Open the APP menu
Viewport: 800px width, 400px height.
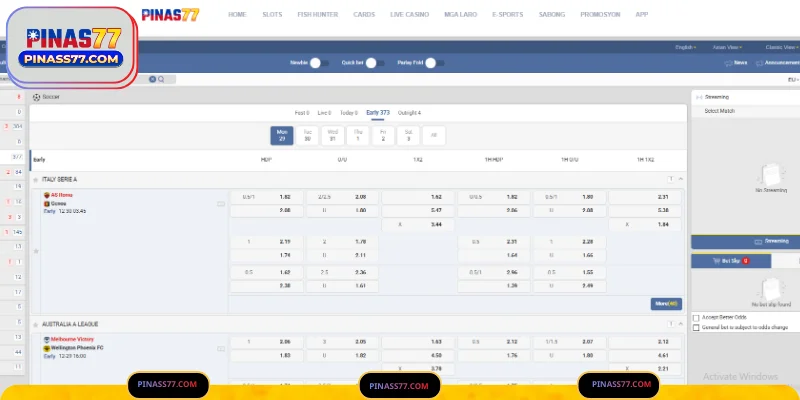click(x=642, y=15)
